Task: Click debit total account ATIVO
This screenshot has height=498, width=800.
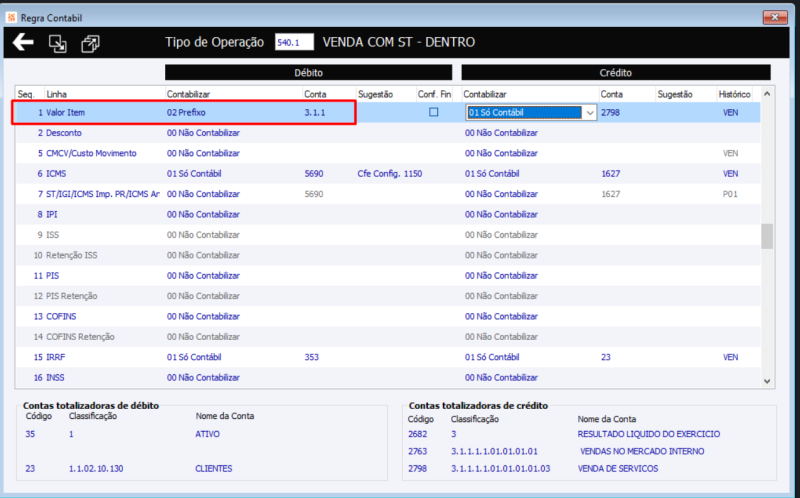Action: [207, 434]
